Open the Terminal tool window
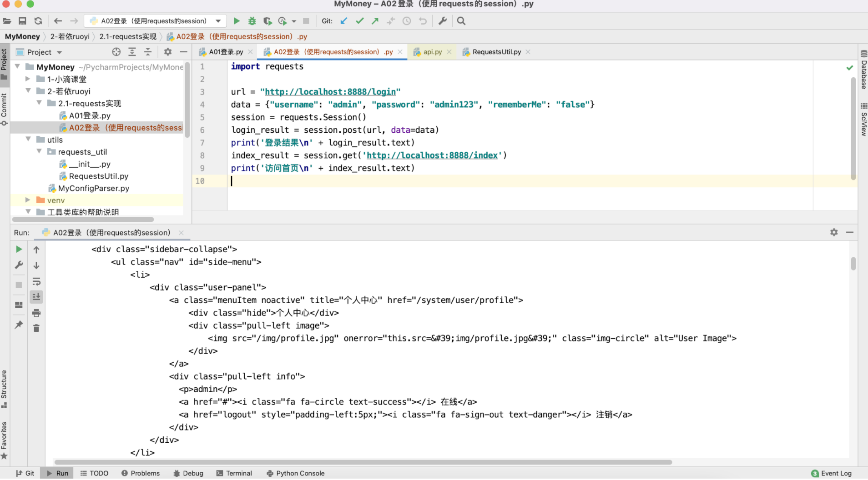This screenshot has width=868, height=480. click(234, 473)
